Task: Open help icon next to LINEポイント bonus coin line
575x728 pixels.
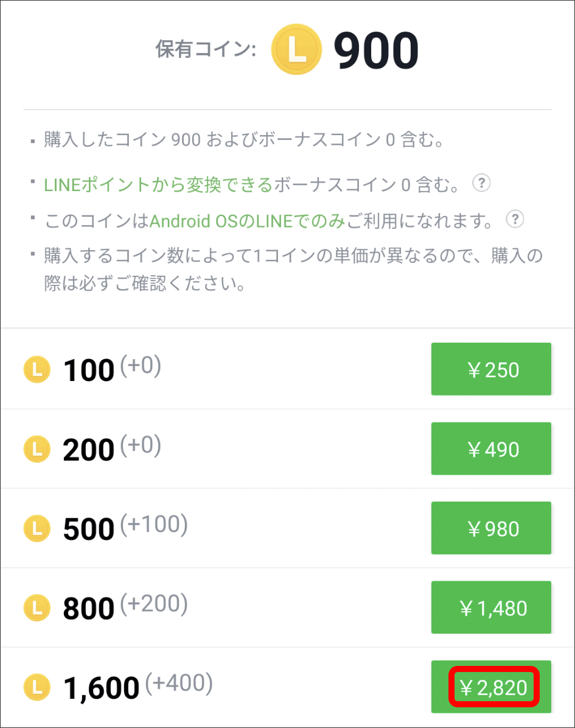Action: coord(481,183)
